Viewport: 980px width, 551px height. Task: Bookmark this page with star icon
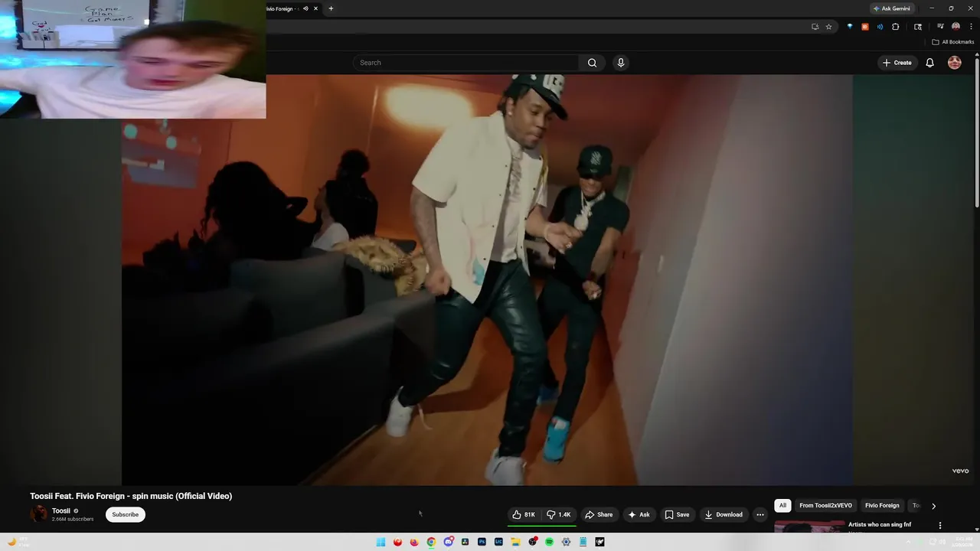828,27
